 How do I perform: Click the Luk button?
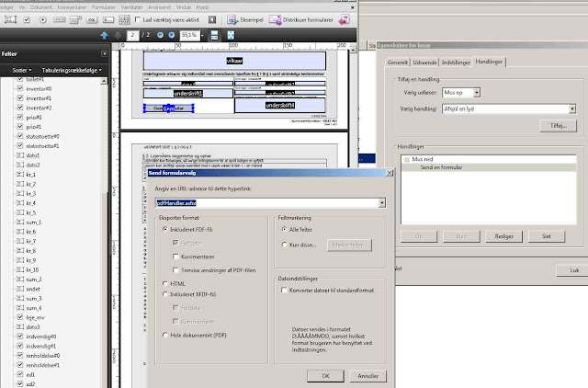click(573, 269)
